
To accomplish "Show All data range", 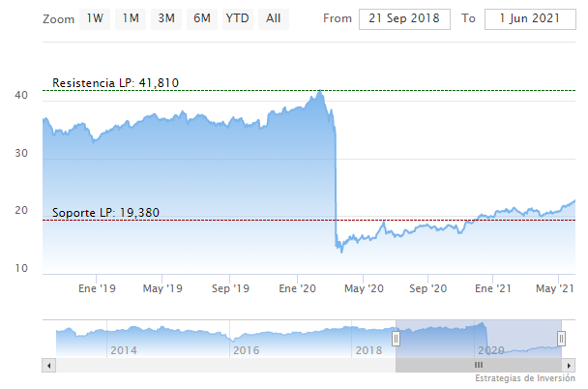I will (274, 18).
